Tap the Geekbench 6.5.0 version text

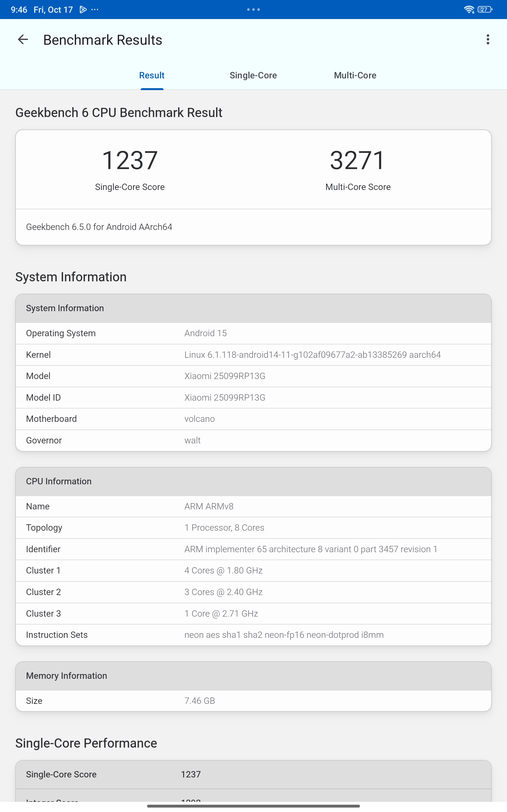[99, 227]
